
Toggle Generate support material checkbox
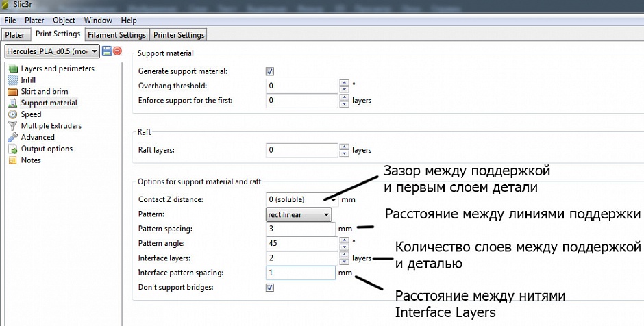coord(270,71)
